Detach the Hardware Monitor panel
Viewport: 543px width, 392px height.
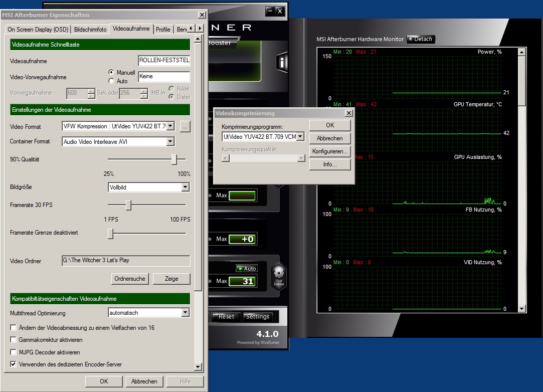click(421, 39)
